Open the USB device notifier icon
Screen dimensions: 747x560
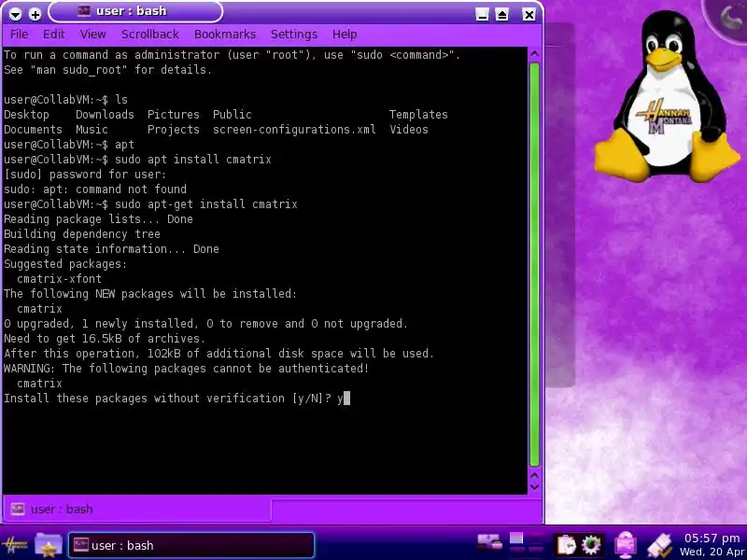tap(660, 545)
